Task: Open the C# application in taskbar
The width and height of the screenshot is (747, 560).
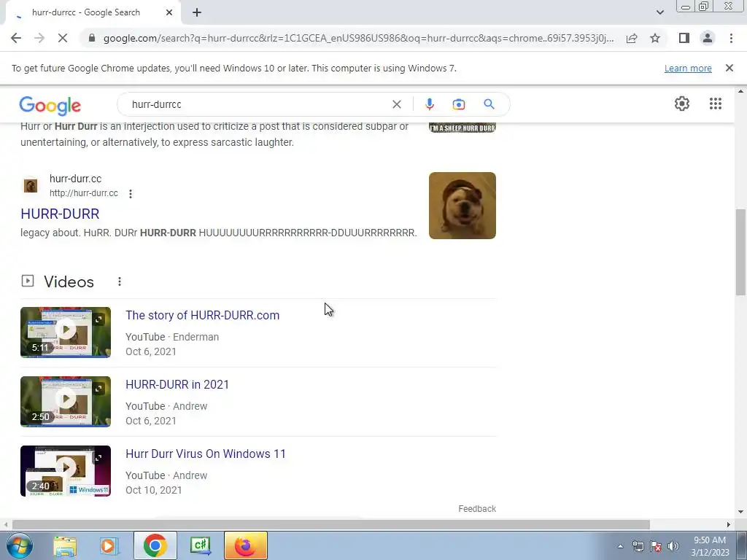Action: pos(201,545)
